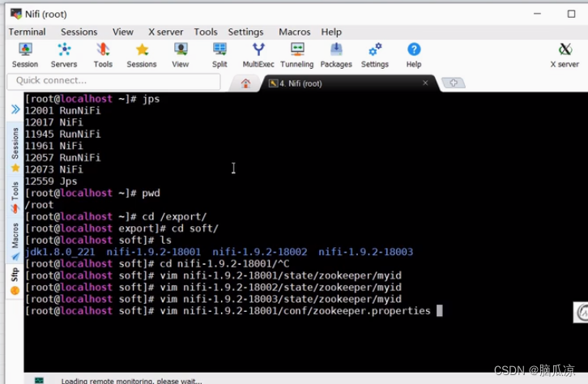Click the 'Loading remote monitoring' status text

132,381
